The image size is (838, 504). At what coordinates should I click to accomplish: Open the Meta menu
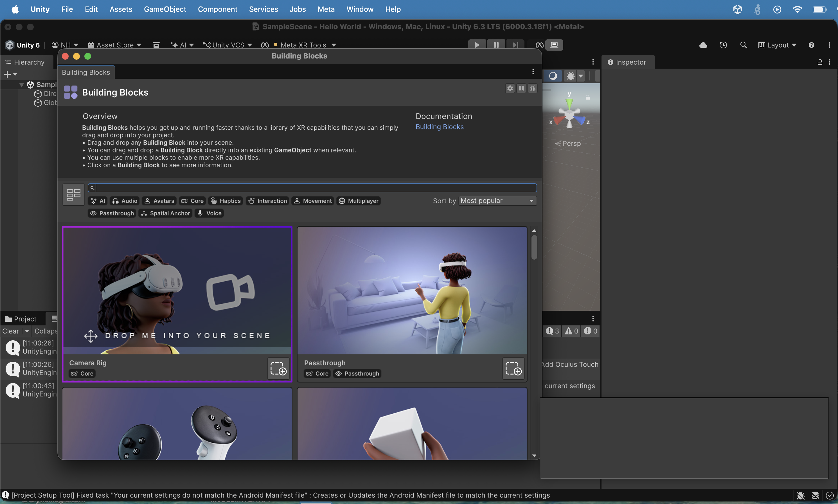pyautogui.click(x=326, y=9)
